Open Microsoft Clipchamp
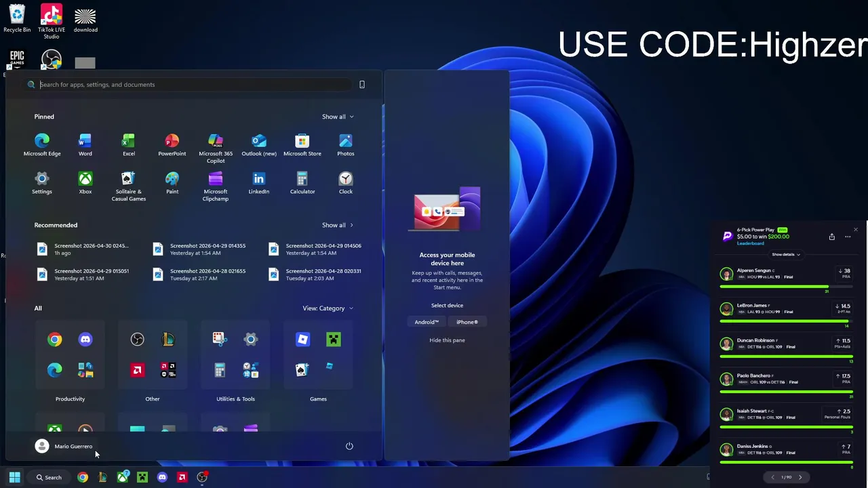 click(216, 186)
